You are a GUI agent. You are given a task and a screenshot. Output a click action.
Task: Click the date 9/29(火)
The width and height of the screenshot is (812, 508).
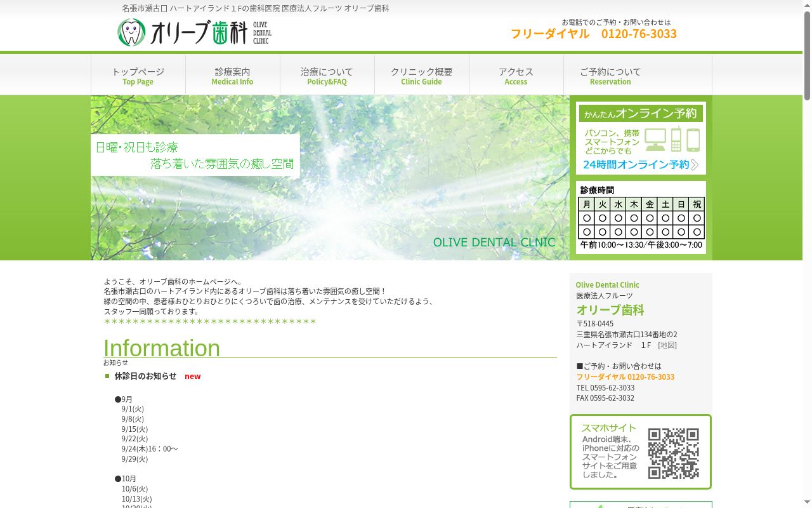(134, 459)
